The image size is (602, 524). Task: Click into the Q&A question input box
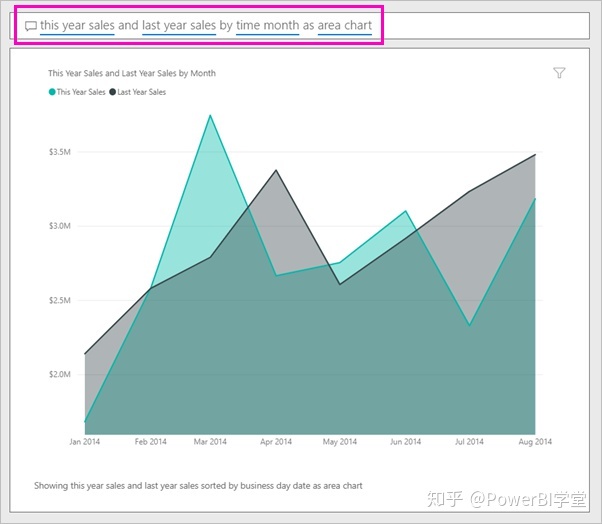coord(299,26)
